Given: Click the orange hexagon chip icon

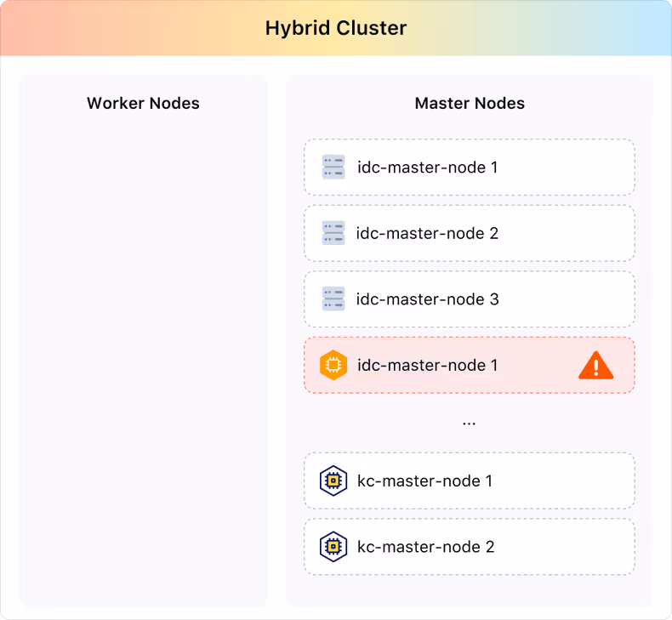Looking at the screenshot, I should click(333, 365).
